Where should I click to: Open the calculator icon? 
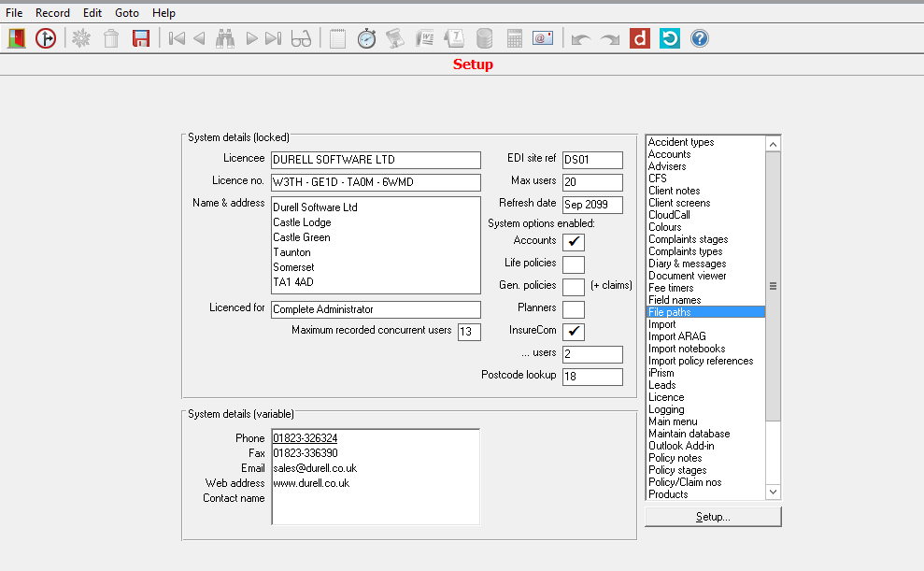[x=515, y=39]
